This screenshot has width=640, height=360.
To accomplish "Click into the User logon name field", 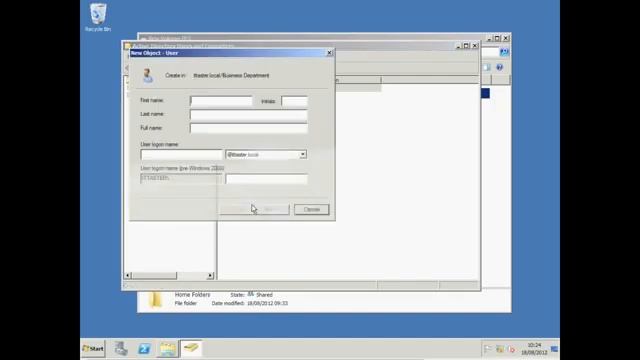I will point(181,155).
